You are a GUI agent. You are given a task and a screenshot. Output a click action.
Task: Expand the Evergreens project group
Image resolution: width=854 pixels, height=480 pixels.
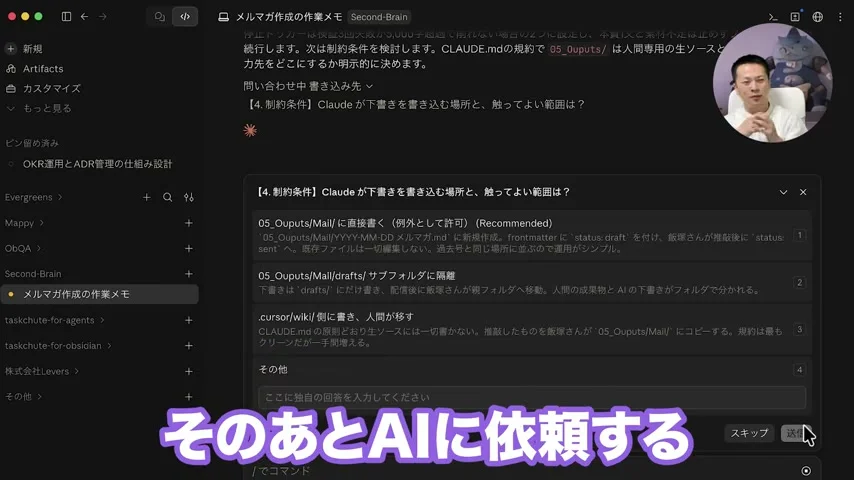coord(33,197)
